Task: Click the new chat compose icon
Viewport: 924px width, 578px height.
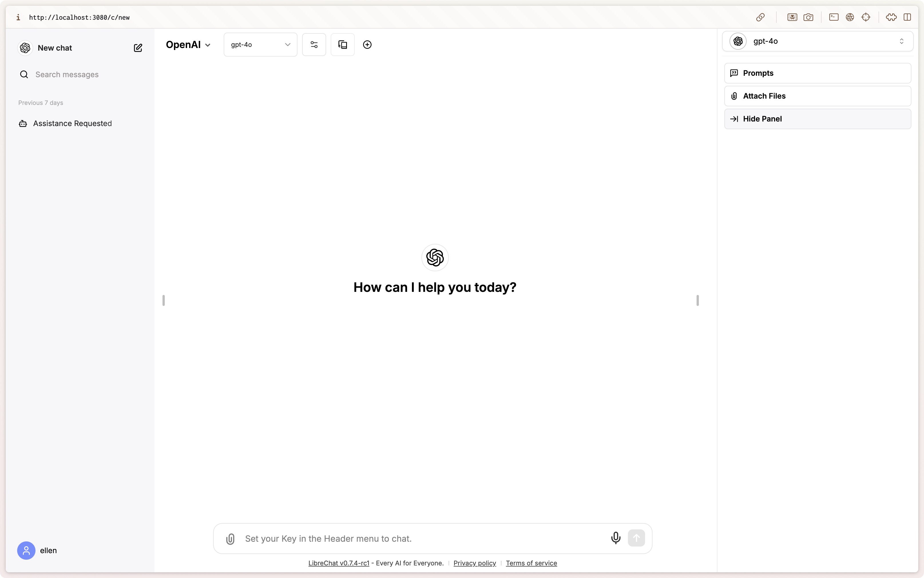Action: (x=138, y=48)
